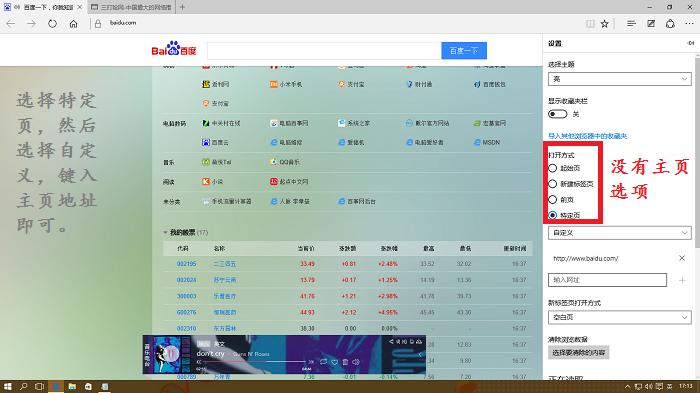Viewport: 700px width, 393px height.
Task: Open a new browser tab
Action: (182, 7)
